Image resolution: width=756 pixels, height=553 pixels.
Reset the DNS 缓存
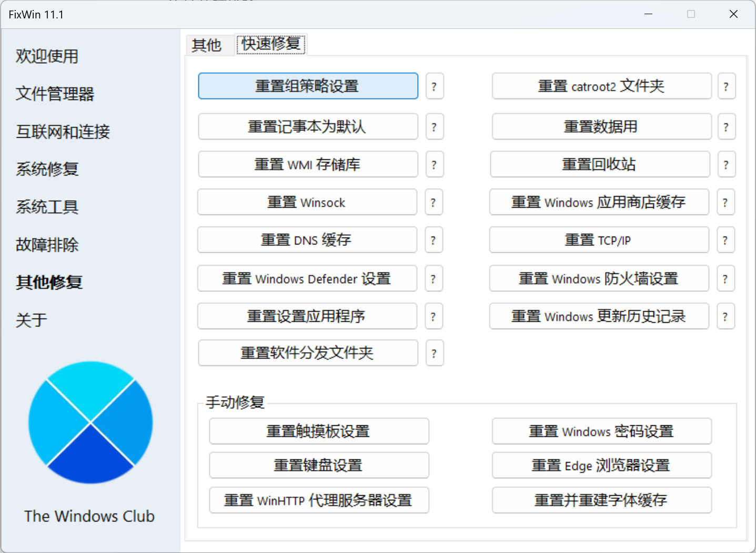307,240
